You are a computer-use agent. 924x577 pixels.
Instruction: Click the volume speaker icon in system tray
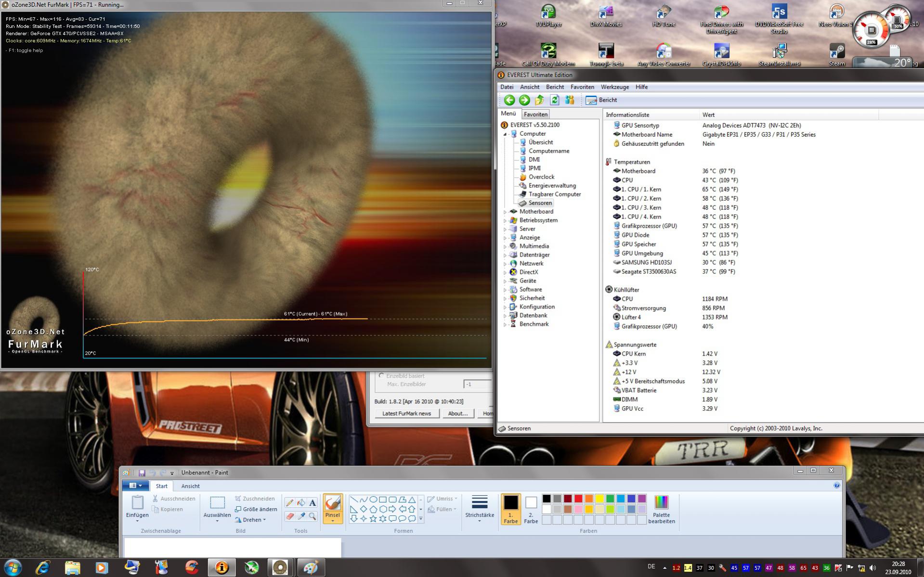click(x=873, y=568)
